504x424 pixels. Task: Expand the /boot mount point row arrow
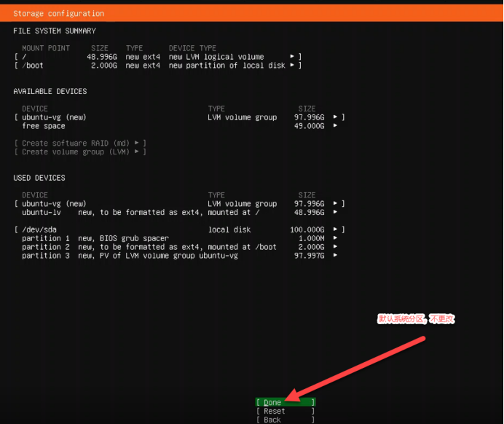point(292,66)
